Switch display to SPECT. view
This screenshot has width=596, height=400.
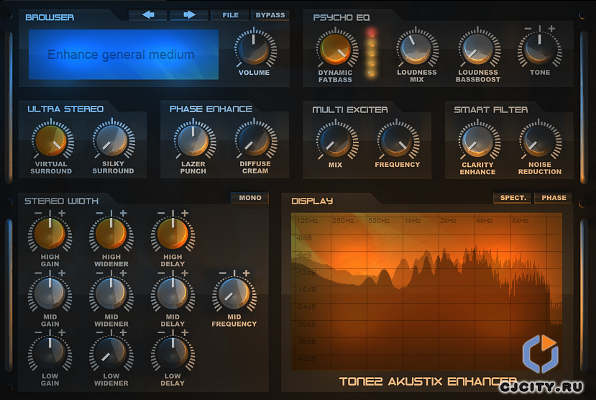pos(513,198)
